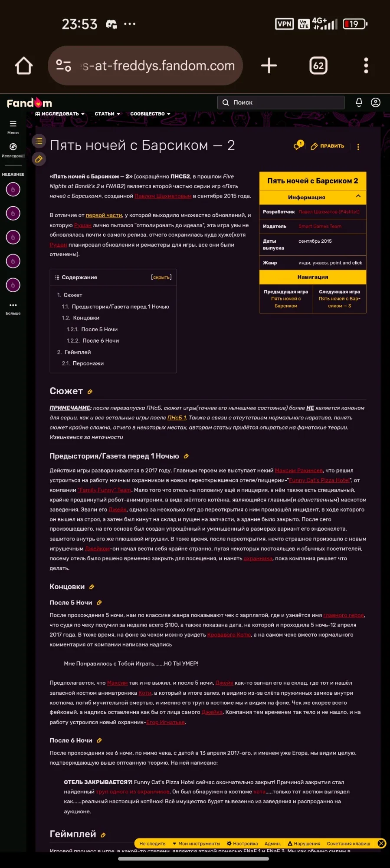Screen dimensions: 390x868
Task: Open Мои инструменты dropdown in toolbar
Action: pos(196,844)
